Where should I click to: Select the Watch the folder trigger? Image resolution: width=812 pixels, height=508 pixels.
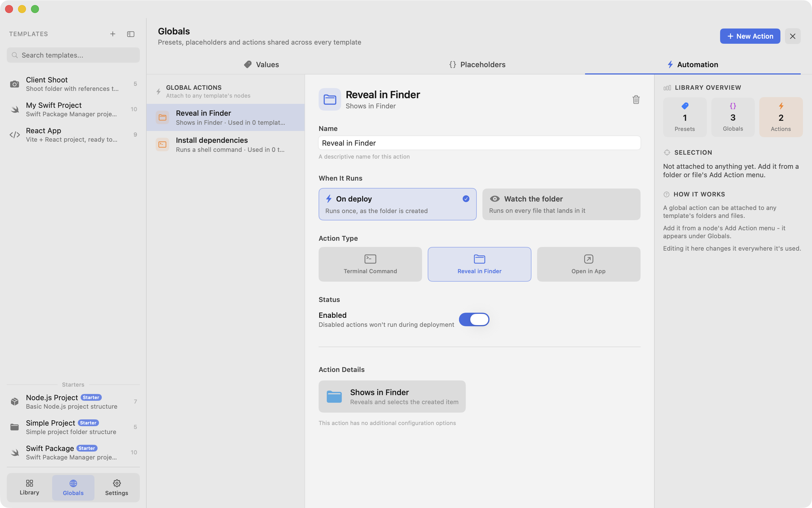[561, 204]
